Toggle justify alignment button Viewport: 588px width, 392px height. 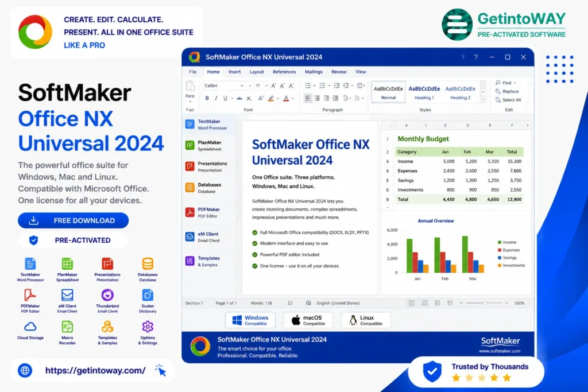pyautogui.click(x=335, y=98)
